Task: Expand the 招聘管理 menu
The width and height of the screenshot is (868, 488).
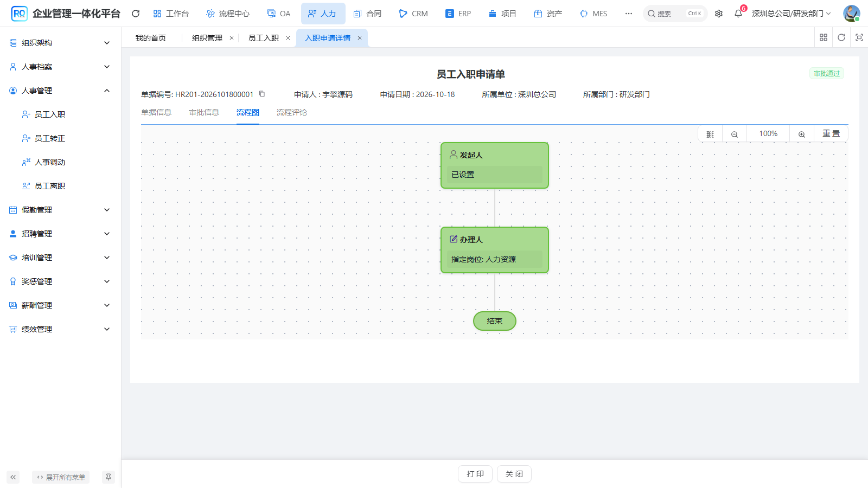Action: [60, 234]
